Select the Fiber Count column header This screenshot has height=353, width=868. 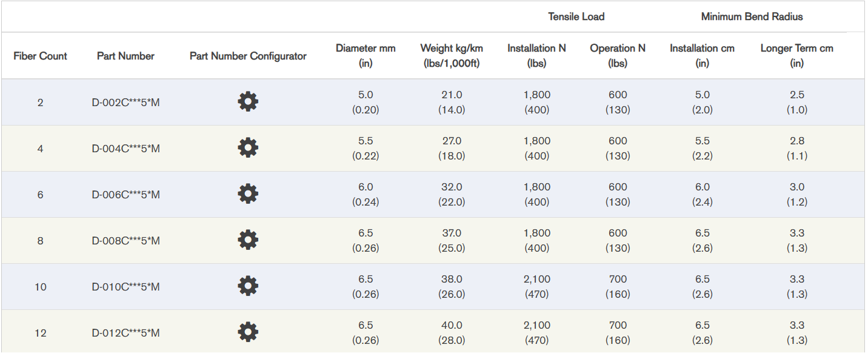(40, 56)
